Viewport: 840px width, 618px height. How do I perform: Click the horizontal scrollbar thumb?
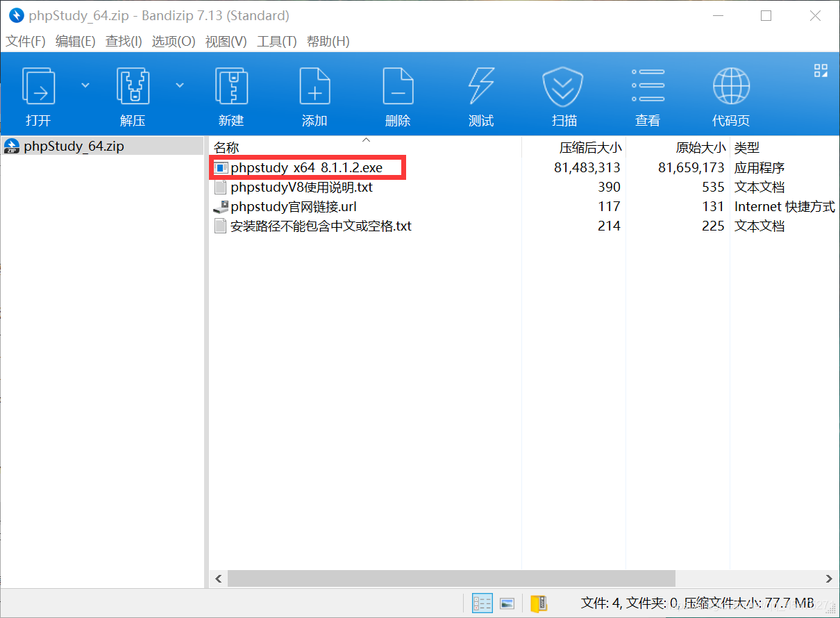tap(451, 578)
